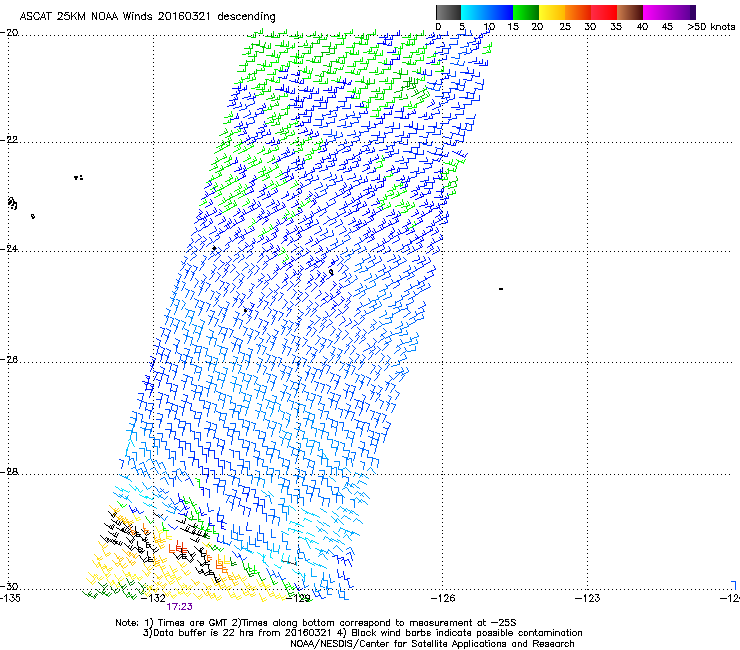Click the chart title 'ASCAT 25KM NOAA Winds'
The image size is (740, 650).
click(x=87, y=16)
